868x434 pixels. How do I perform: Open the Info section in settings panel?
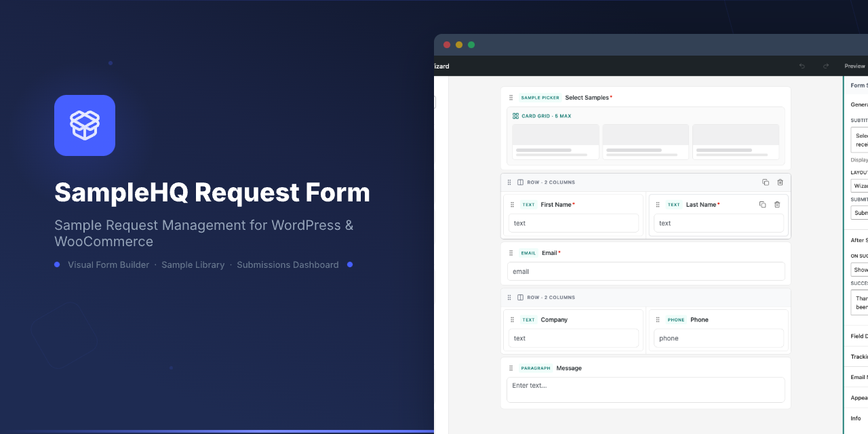click(856, 418)
